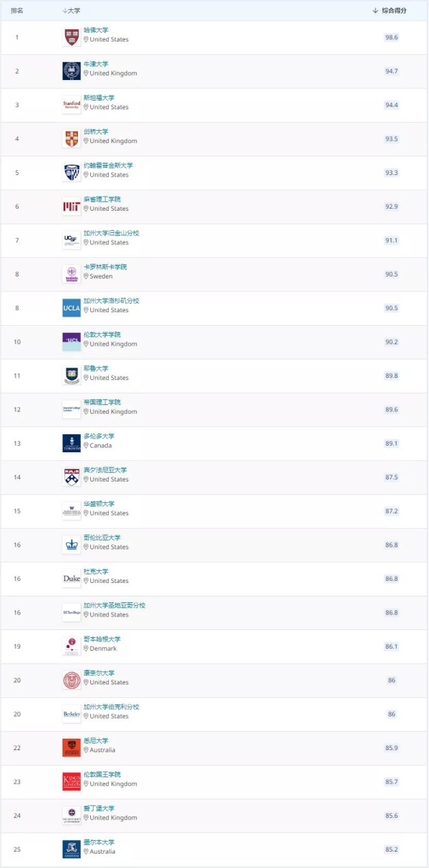
Task: Click the University of Sydney logo
Action: pos(71,747)
